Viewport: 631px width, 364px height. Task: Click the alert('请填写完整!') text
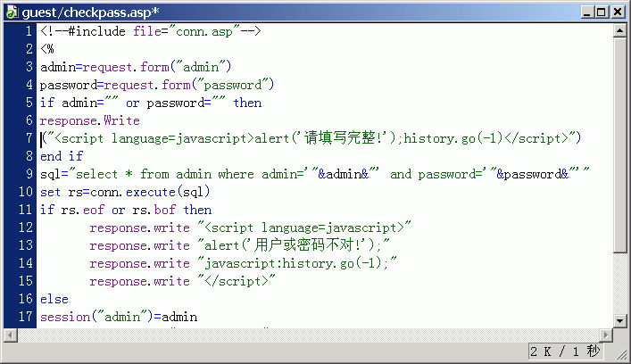tap(327, 138)
